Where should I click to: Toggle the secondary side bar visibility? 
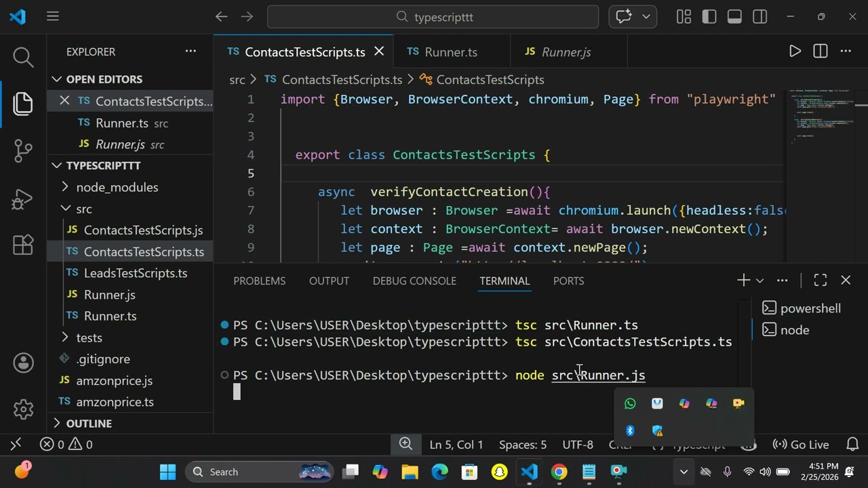(760, 17)
